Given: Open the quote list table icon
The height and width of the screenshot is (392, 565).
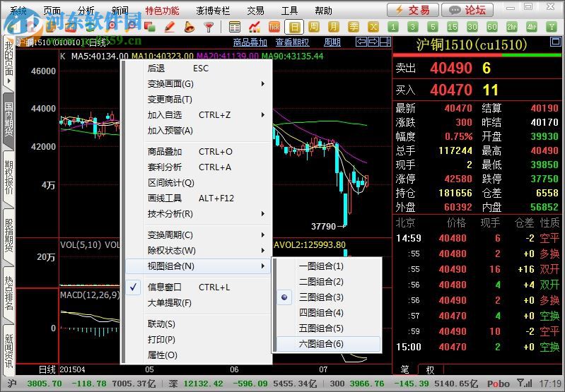Looking at the screenshot, I should (235, 27).
